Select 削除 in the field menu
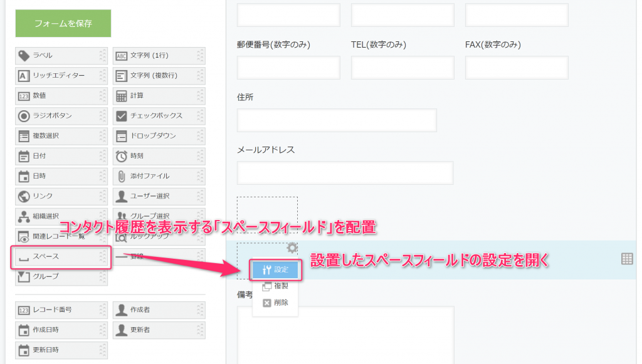Screen dimensions: 642x364 point(275,303)
